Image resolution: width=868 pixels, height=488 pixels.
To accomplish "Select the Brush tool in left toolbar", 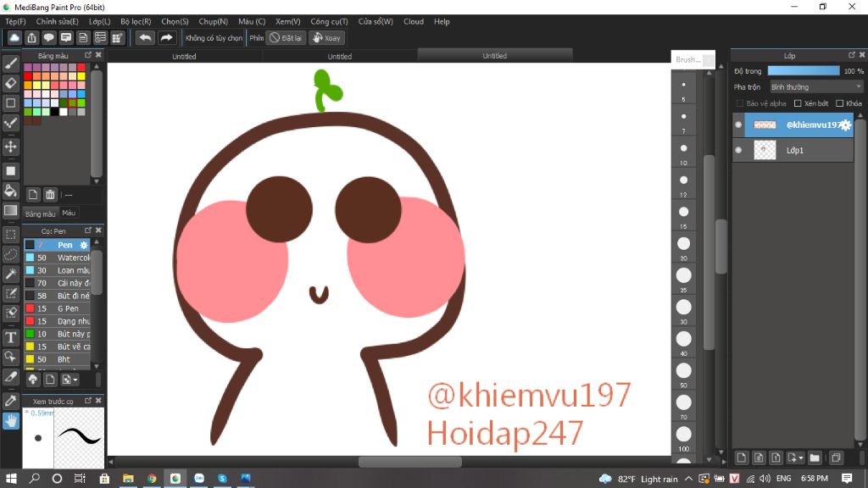I will tap(10, 64).
